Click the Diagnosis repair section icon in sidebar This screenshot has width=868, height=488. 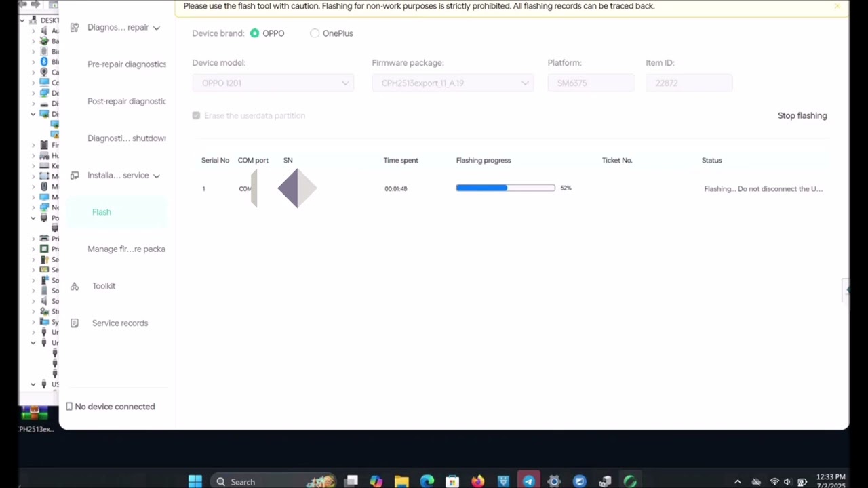75,28
